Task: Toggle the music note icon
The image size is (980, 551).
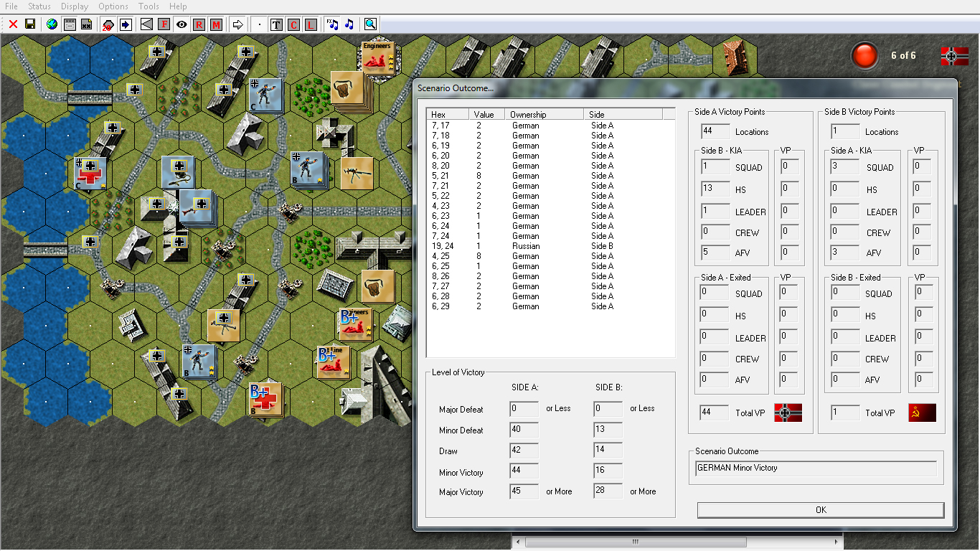Action: tap(349, 24)
